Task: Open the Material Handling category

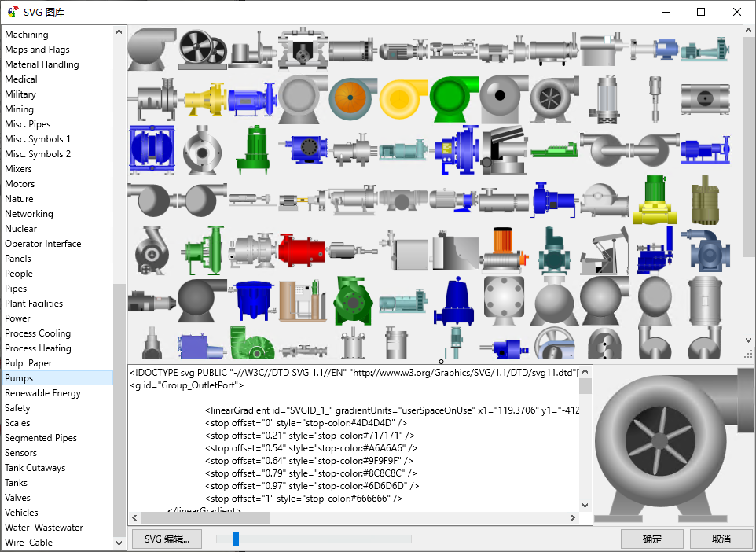Action: coord(42,64)
